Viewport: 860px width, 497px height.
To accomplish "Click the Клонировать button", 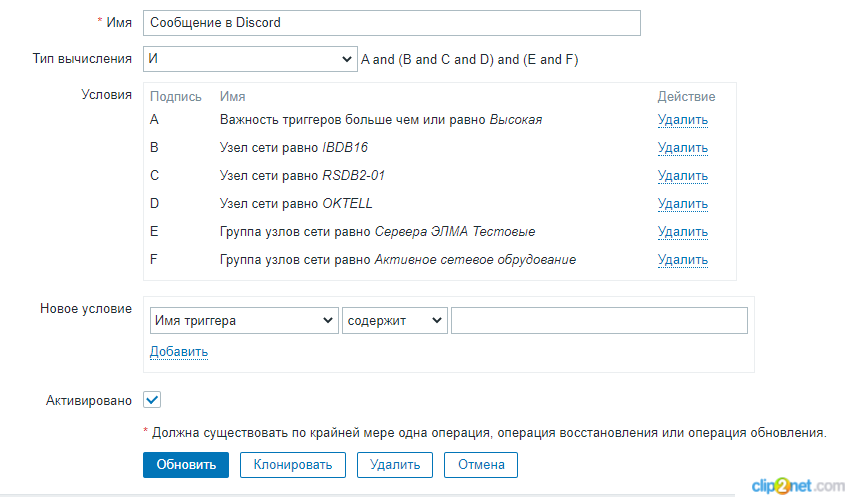I will [292, 465].
